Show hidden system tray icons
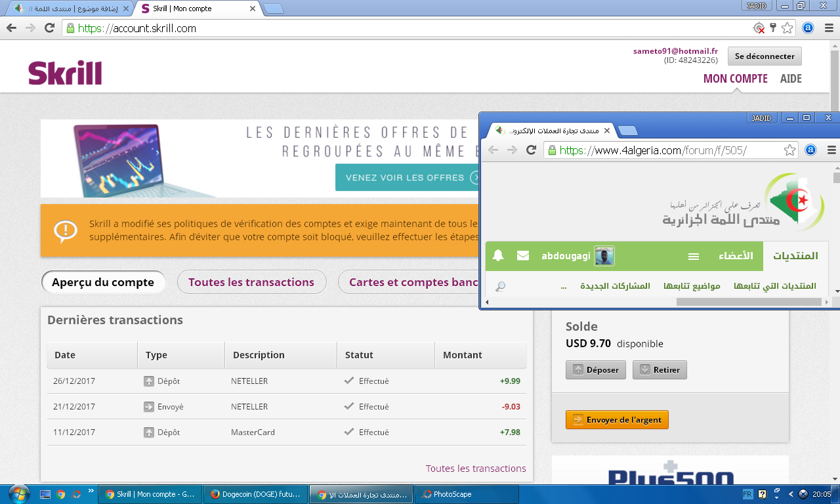The image size is (840, 504). (791, 494)
